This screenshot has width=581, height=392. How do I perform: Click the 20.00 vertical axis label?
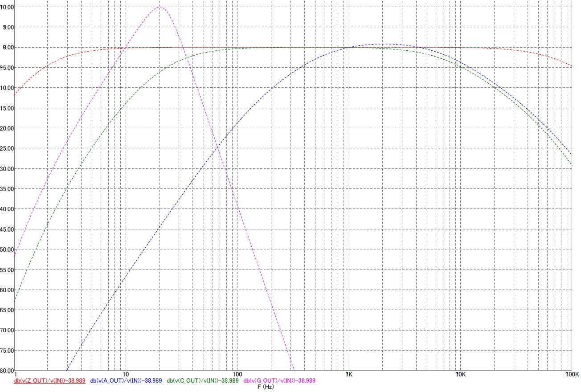coord(7,128)
